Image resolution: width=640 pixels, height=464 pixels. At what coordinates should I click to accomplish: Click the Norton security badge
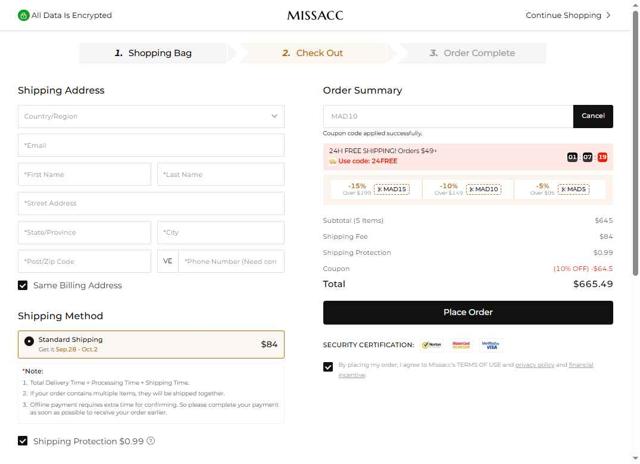coord(431,345)
